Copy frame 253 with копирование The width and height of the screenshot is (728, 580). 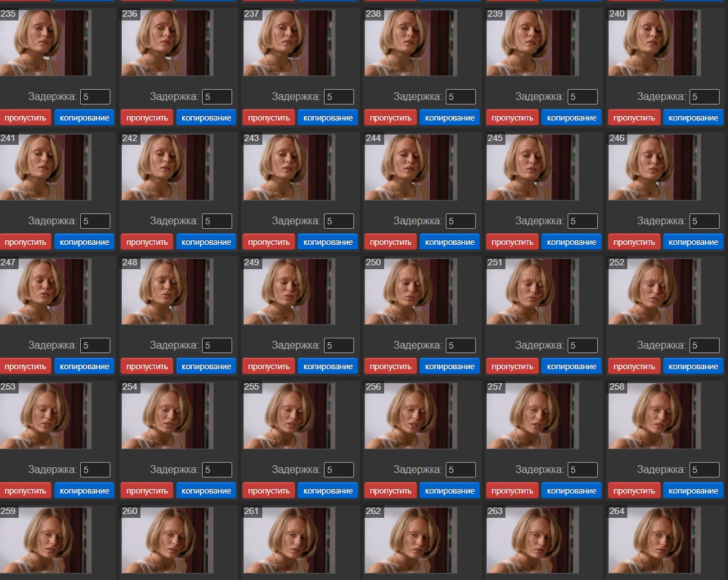point(85,491)
